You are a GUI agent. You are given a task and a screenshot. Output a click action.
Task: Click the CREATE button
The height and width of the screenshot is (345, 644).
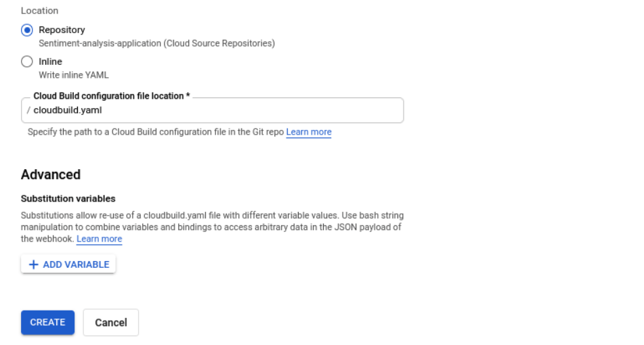point(47,323)
